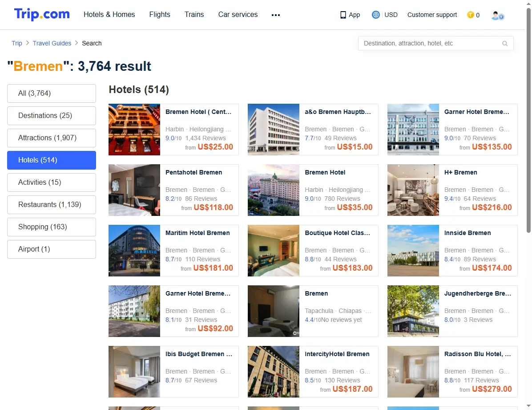The height and width of the screenshot is (410, 532).
Task: Open Jugendherberge Bre... photo
Action: [x=413, y=311]
